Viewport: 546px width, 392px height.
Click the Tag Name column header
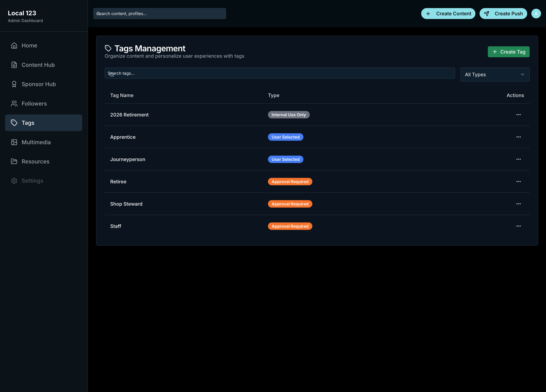pyautogui.click(x=122, y=95)
